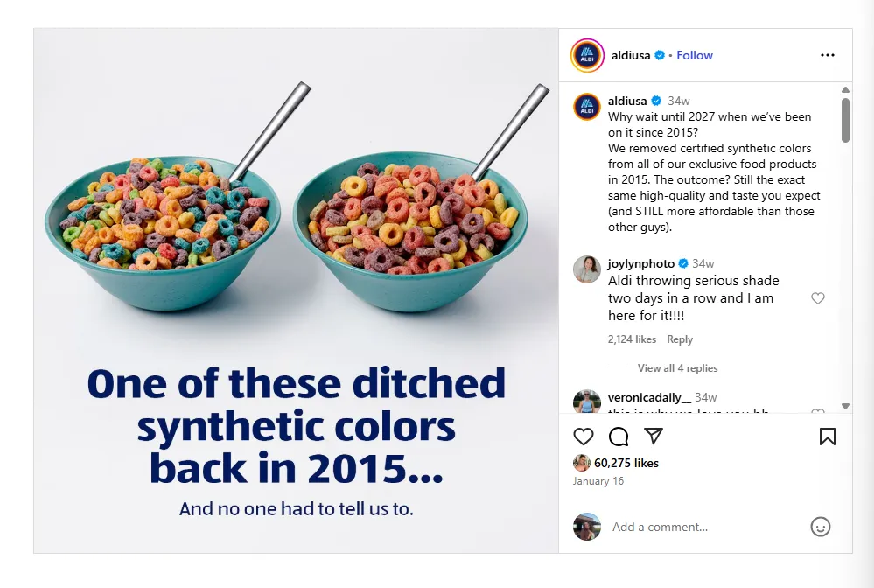Open aldiusa username in post header
Image resolution: width=874 pixels, height=588 pixels.
pos(631,55)
